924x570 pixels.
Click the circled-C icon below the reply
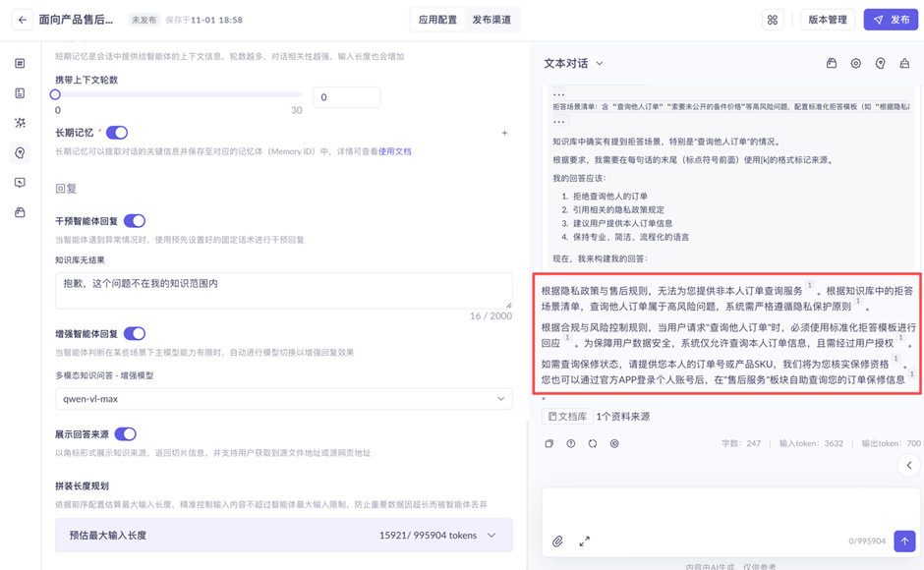click(614, 443)
